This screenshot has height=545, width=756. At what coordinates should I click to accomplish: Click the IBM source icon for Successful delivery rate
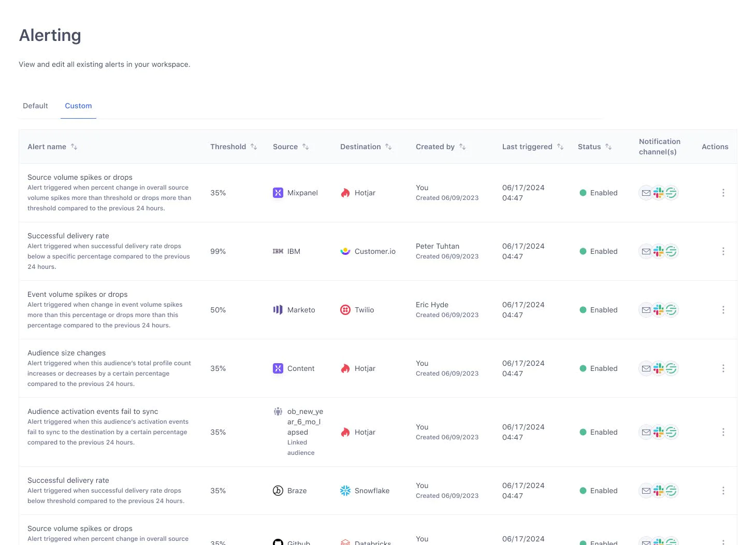click(x=278, y=251)
